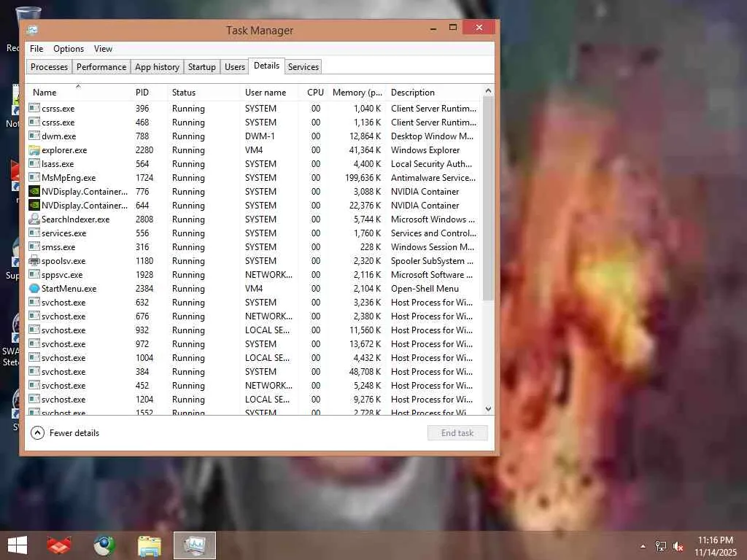Select csrss.exe row with PID 468
747x560 pixels.
click(255, 122)
